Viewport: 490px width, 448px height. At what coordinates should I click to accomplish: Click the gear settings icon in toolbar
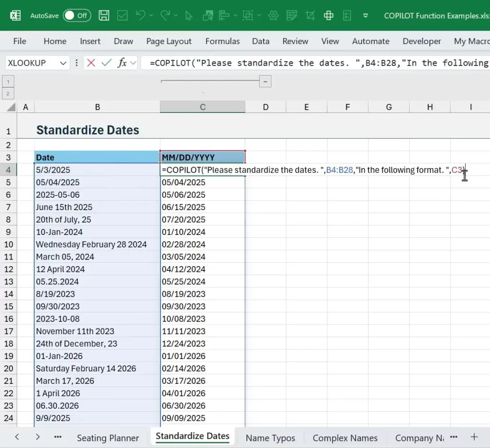273,15
